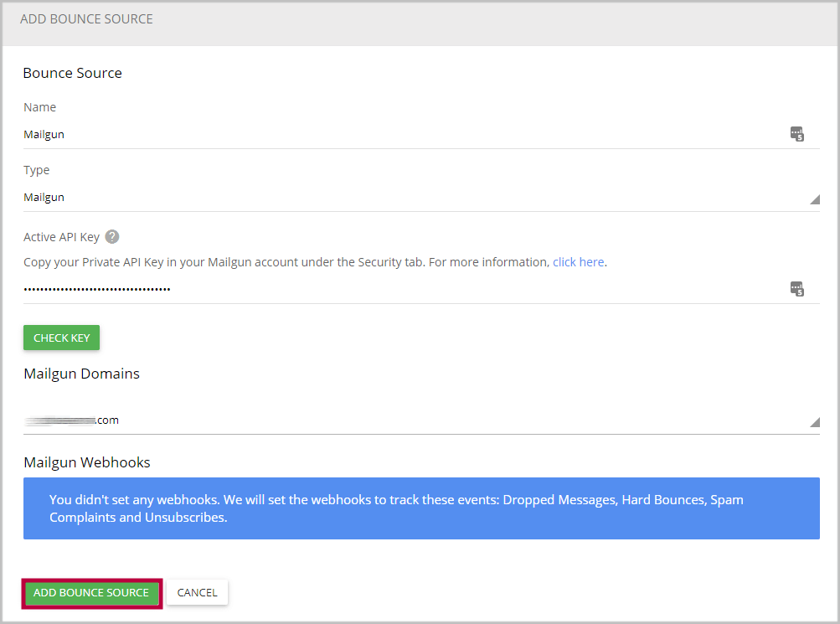Select the Mailgun Webhooks section heading
This screenshot has width=840, height=624.
86,462
